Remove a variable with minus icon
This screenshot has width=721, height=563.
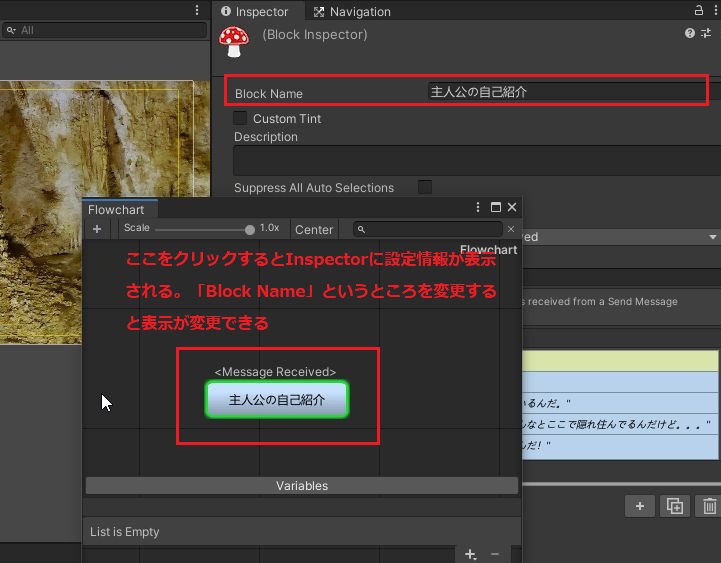[495, 555]
